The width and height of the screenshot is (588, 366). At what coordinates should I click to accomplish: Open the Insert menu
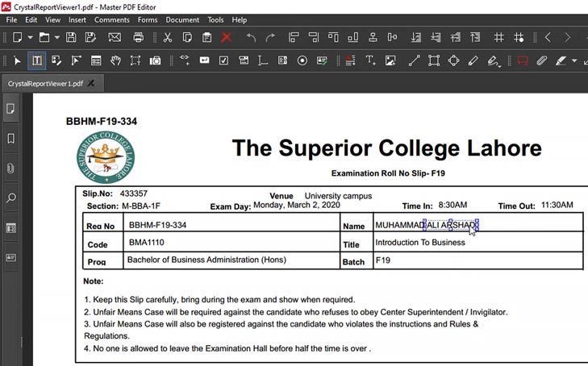(x=77, y=20)
